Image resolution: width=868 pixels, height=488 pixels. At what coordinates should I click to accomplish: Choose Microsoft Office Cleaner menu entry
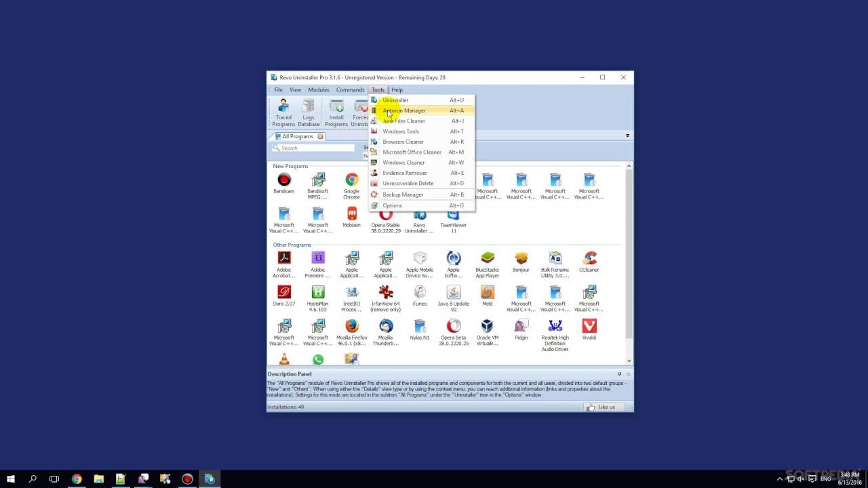[422, 152]
